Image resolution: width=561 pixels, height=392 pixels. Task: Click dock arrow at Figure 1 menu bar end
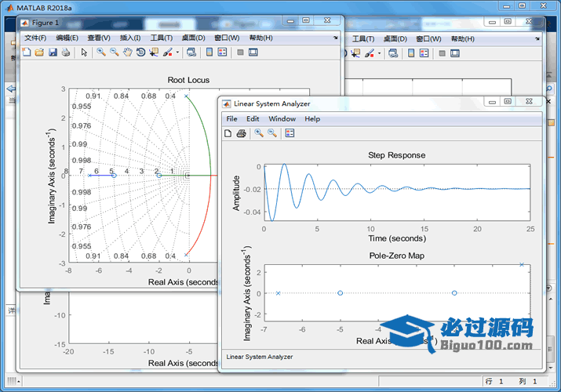336,38
